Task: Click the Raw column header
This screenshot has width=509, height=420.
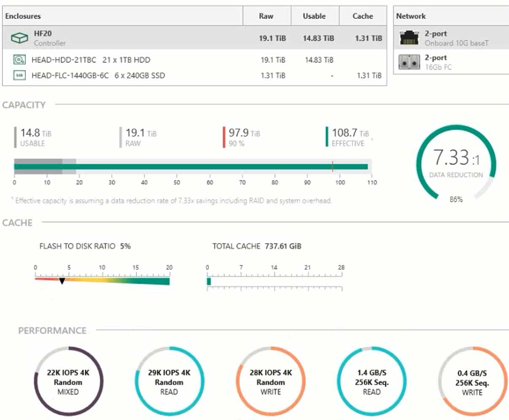Action: pyautogui.click(x=267, y=16)
